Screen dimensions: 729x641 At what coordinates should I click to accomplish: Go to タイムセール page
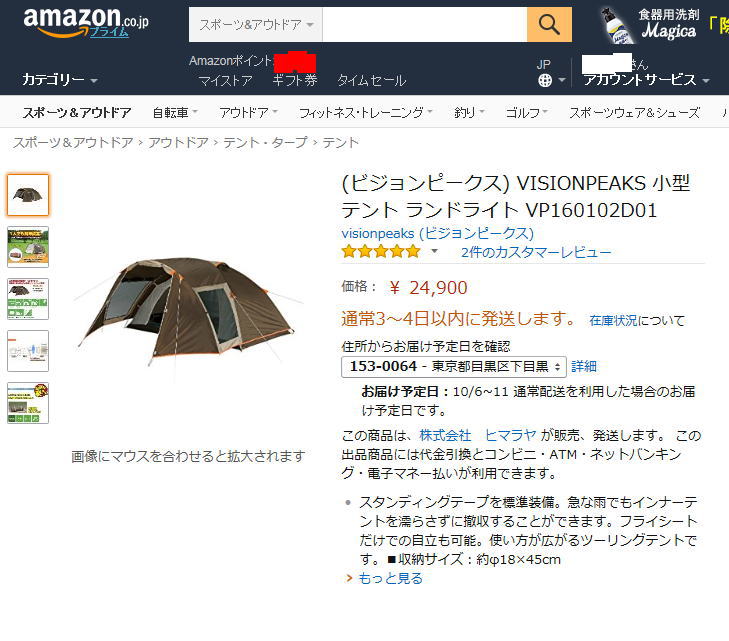point(371,80)
